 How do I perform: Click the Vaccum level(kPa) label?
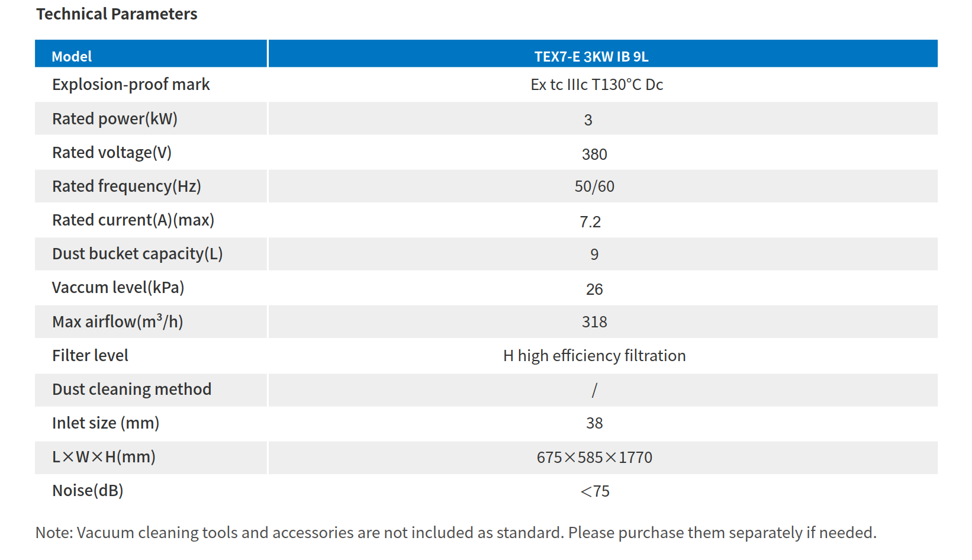click(118, 288)
